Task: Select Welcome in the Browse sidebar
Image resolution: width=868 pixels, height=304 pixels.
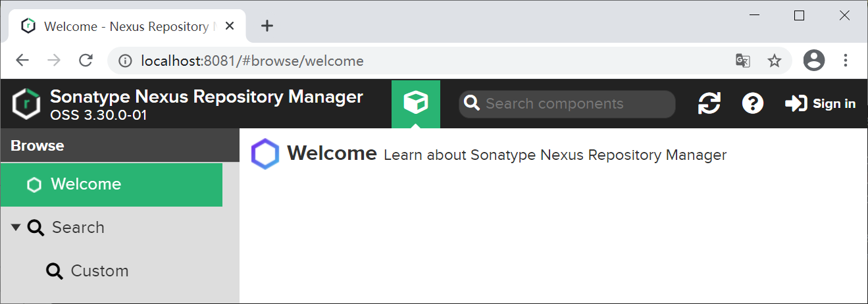Action: 86,184
